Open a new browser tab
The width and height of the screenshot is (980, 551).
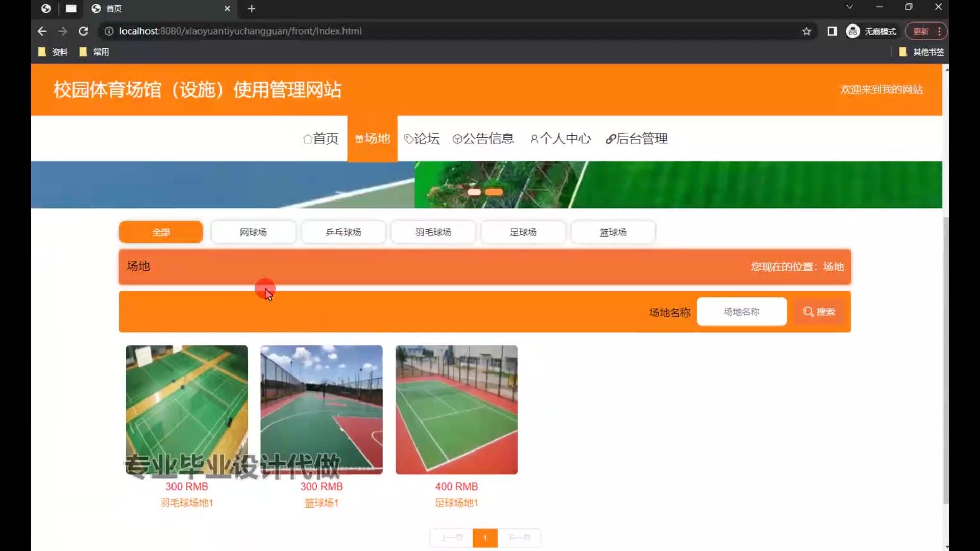[251, 8]
